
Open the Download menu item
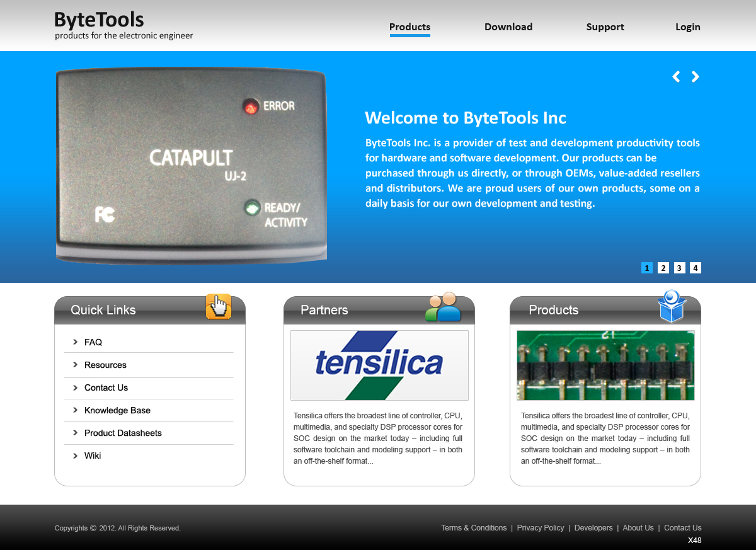508,27
